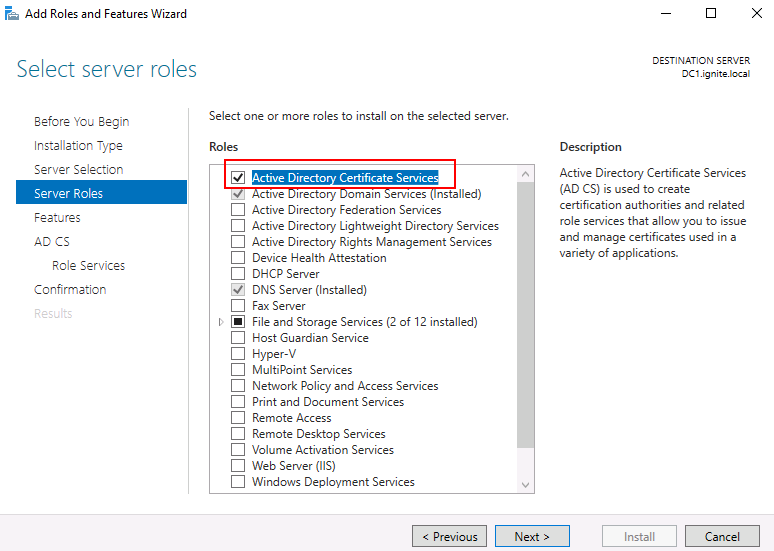Select the Hyper-V role label
This screenshot has height=551, width=774.
(274, 354)
